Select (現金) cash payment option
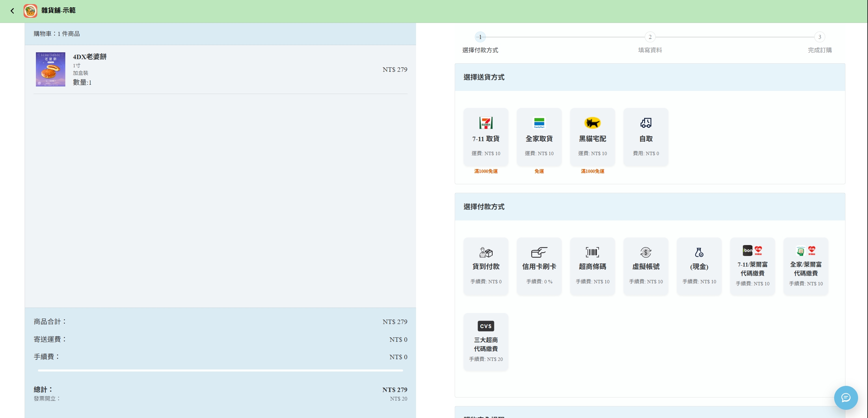Image resolution: width=868 pixels, height=418 pixels. [x=699, y=266]
